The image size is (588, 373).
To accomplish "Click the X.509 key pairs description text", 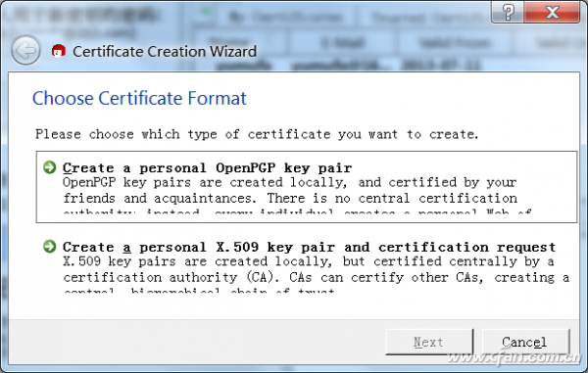I will 317,276.
